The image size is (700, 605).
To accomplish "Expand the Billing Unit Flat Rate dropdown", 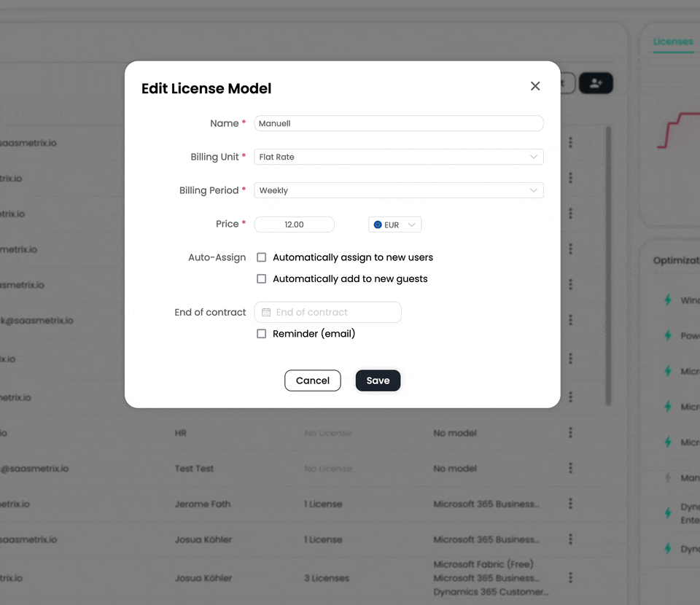I will point(398,157).
